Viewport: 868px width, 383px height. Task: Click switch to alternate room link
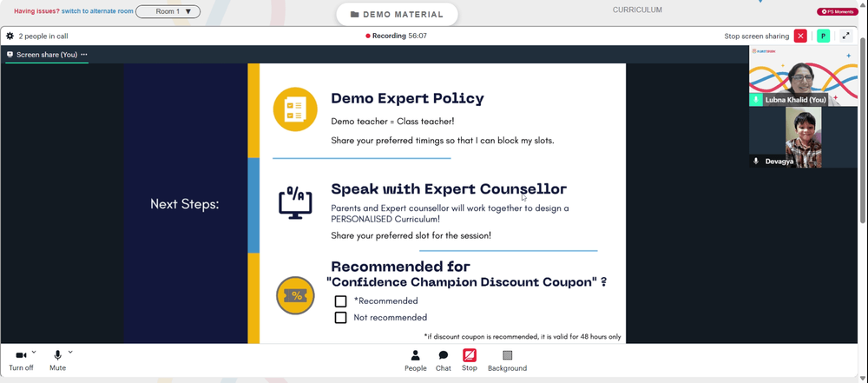[x=97, y=11]
